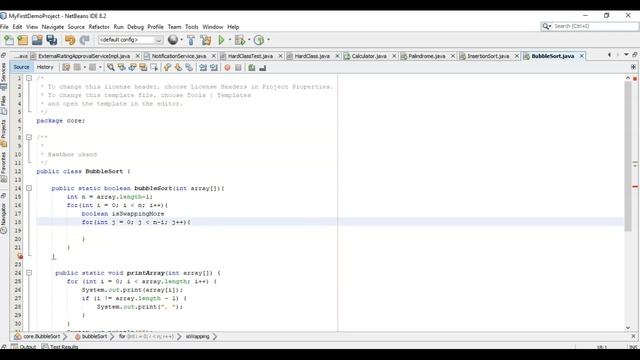
Task: Click the Previous Bookmark icon
Action: click(x=167, y=67)
